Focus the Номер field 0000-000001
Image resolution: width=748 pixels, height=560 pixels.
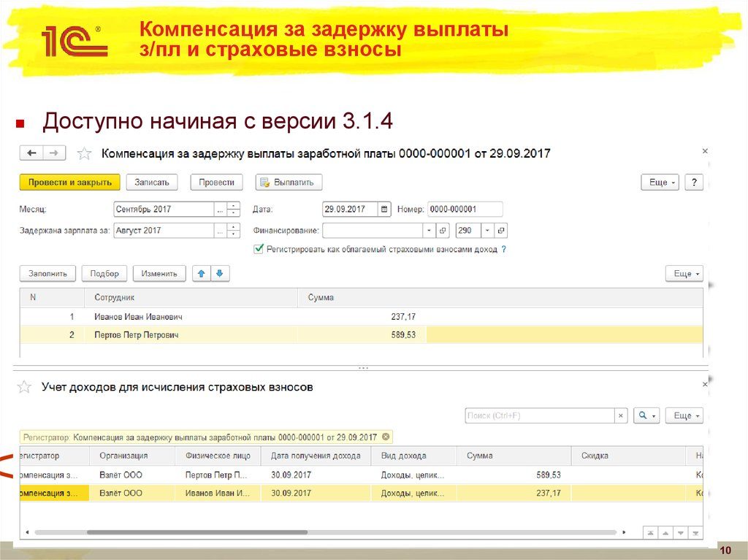click(x=465, y=209)
